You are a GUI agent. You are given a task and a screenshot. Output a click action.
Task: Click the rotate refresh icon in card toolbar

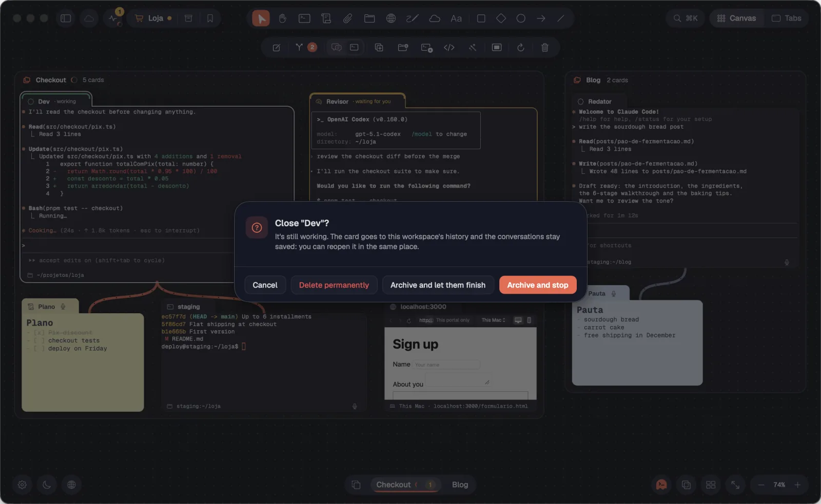tap(521, 48)
